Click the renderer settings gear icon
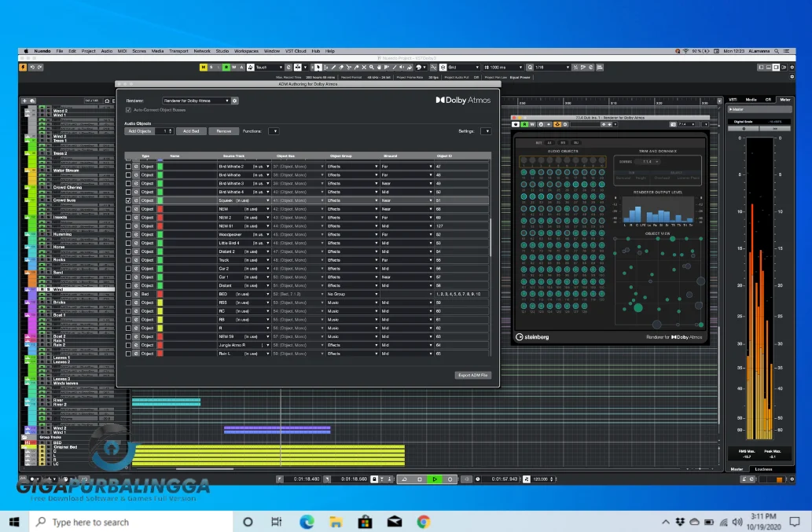The height and width of the screenshot is (532, 812). (x=235, y=101)
